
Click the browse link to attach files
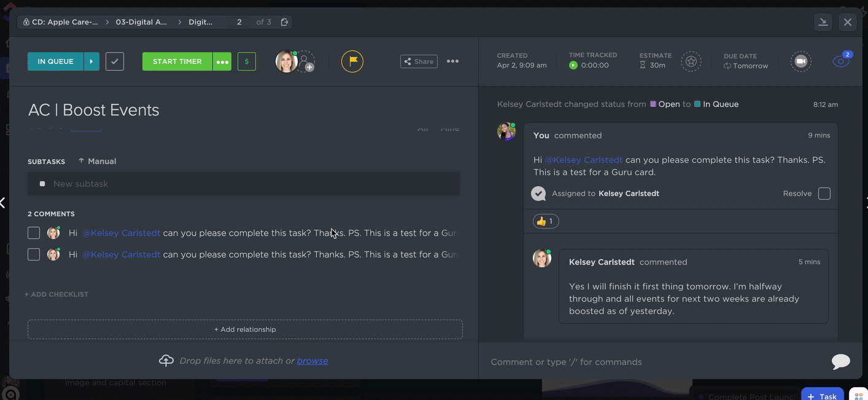pyautogui.click(x=312, y=361)
